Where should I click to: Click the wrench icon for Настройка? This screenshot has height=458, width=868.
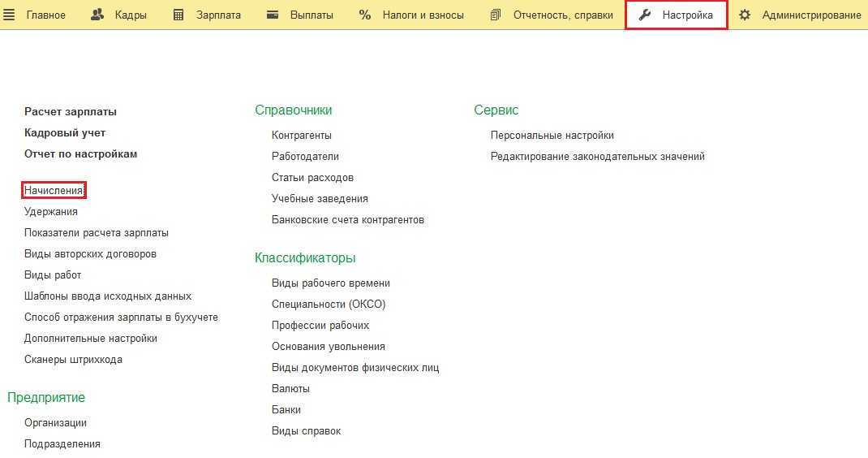[x=646, y=15]
